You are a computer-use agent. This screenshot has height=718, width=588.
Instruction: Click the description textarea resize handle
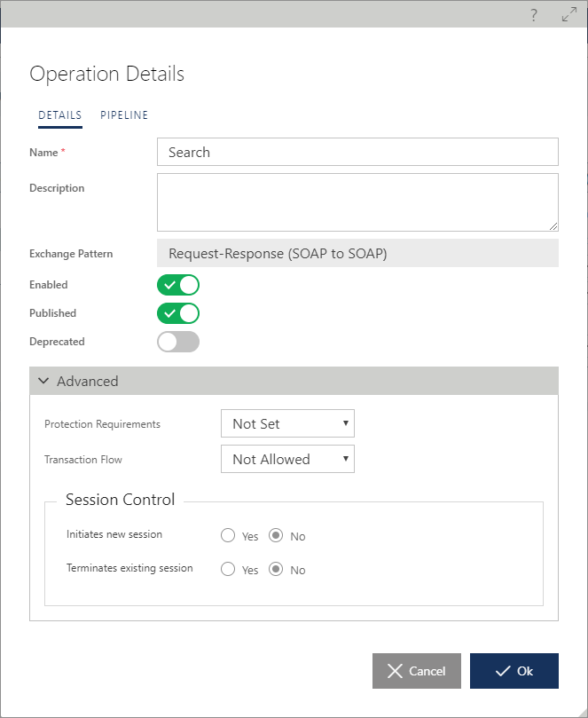click(553, 226)
